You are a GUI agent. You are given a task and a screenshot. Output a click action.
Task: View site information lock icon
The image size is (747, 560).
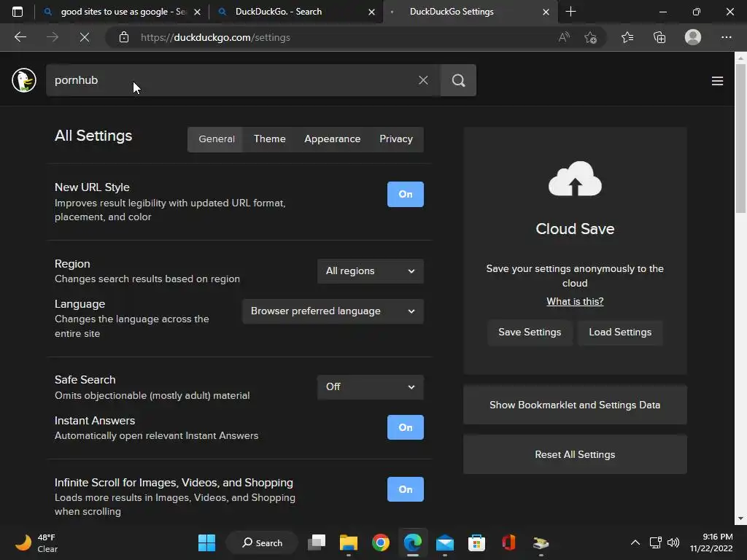point(124,37)
